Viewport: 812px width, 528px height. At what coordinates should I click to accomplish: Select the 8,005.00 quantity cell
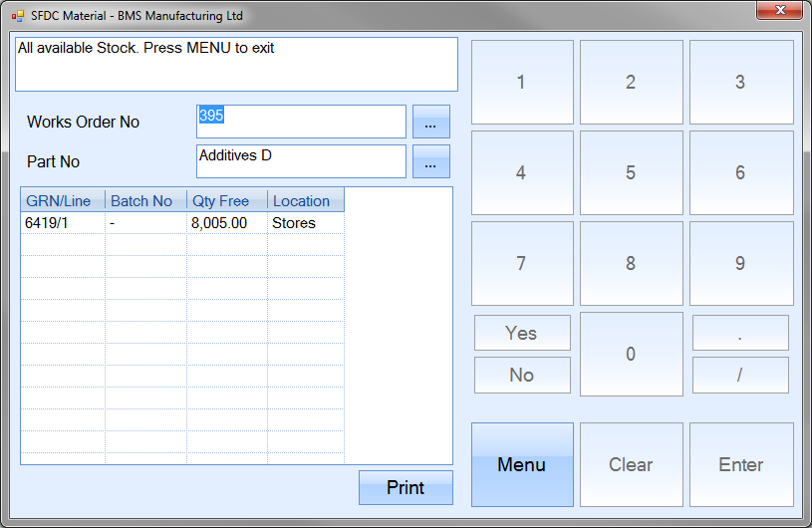tap(227, 223)
